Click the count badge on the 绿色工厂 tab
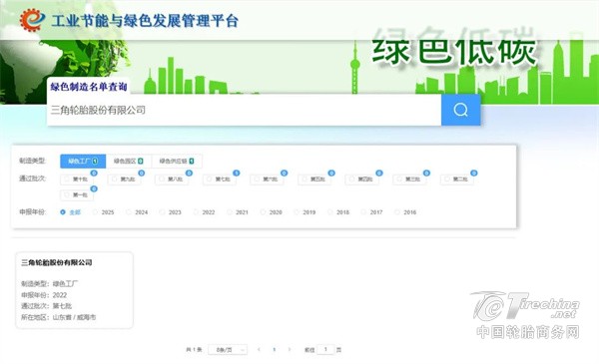This screenshot has height=364, width=599. (95, 161)
